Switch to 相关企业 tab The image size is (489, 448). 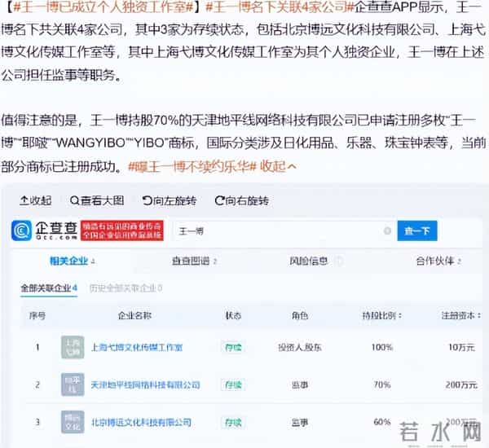72,261
